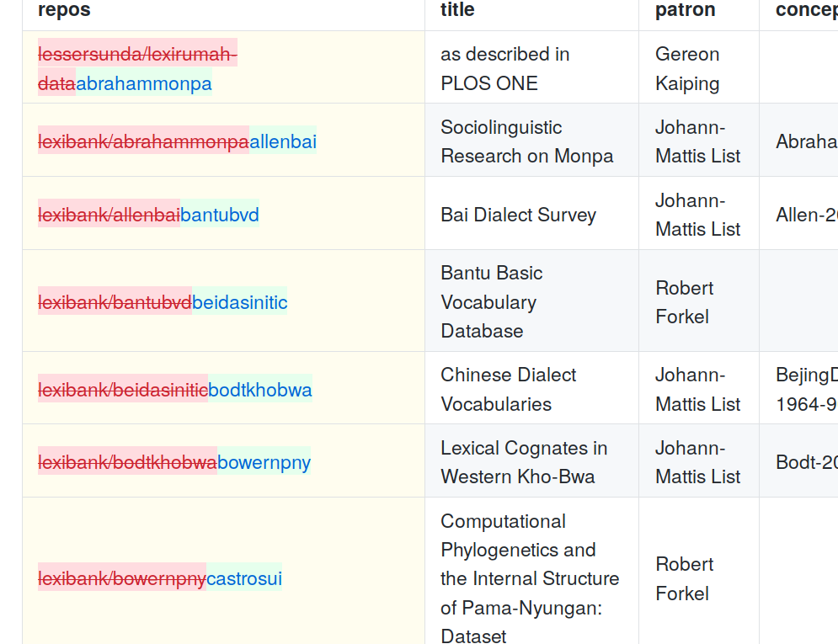Click the struck-through lessersunda/lexirumah-data link
Image resolution: width=838 pixels, height=644 pixels.
pos(136,53)
